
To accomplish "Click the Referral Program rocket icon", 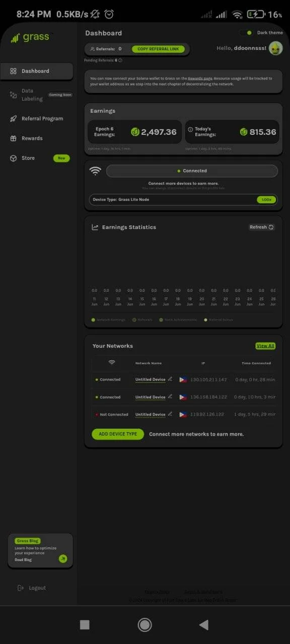I will tap(14, 119).
